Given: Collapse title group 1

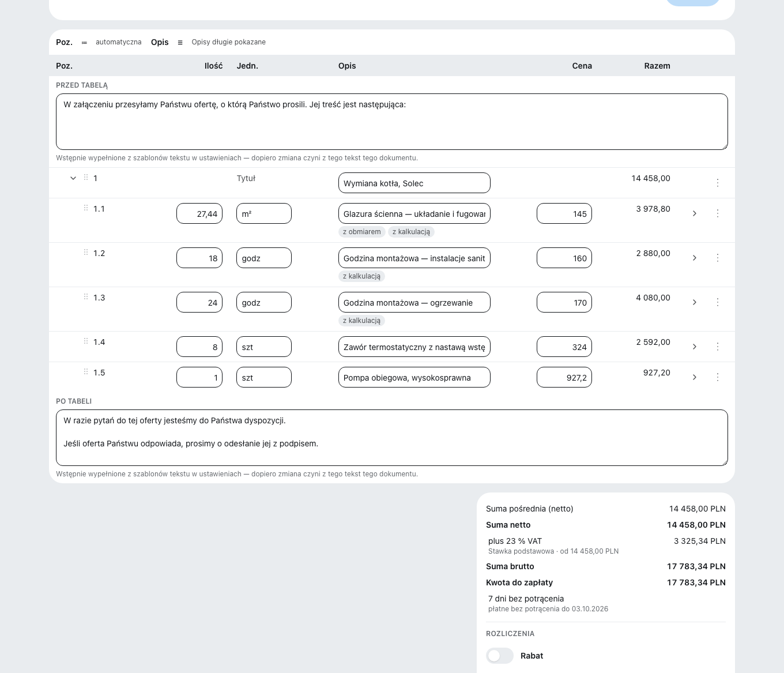Looking at the screenshot, I should point(73,178).
